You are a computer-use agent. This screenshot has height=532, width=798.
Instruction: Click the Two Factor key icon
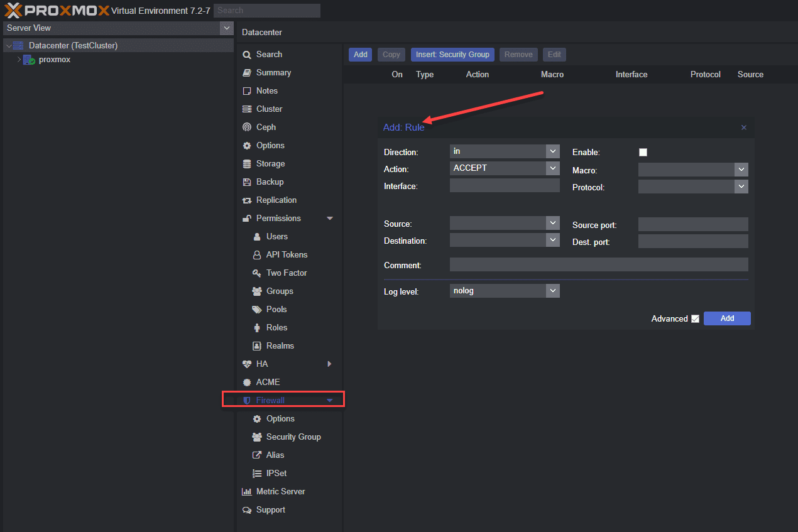[257, 273]
